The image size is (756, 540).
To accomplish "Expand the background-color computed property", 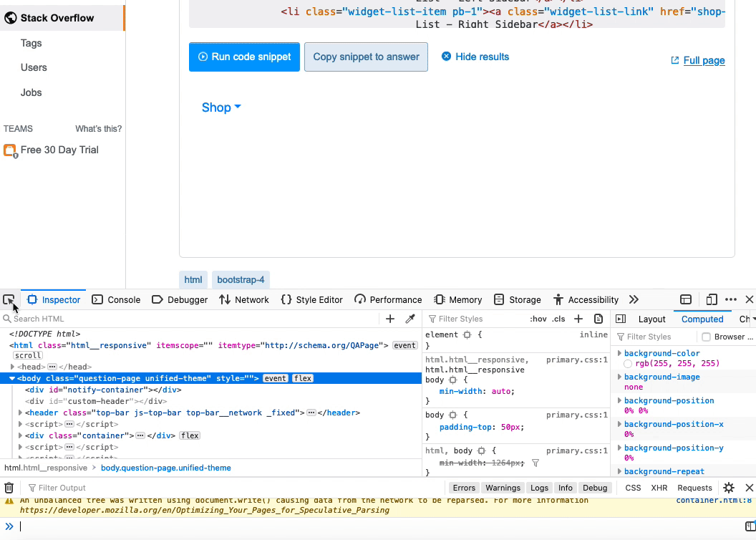I will 620,353.
